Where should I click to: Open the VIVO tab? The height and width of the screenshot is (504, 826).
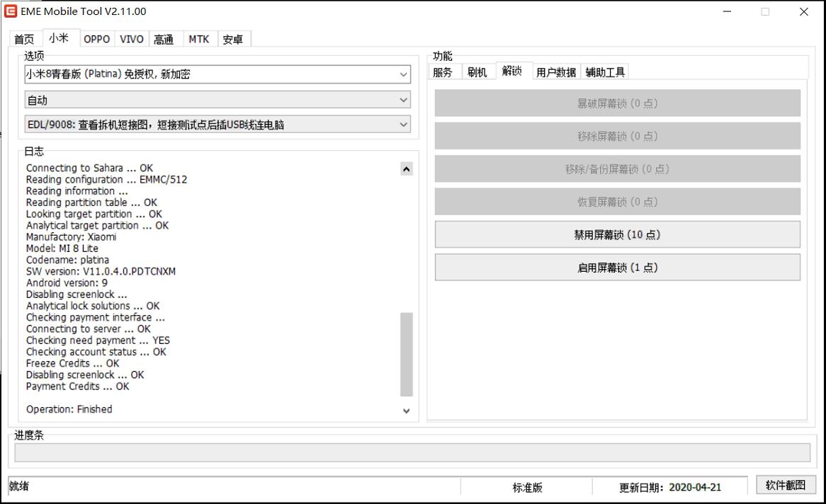pos(132,39)
